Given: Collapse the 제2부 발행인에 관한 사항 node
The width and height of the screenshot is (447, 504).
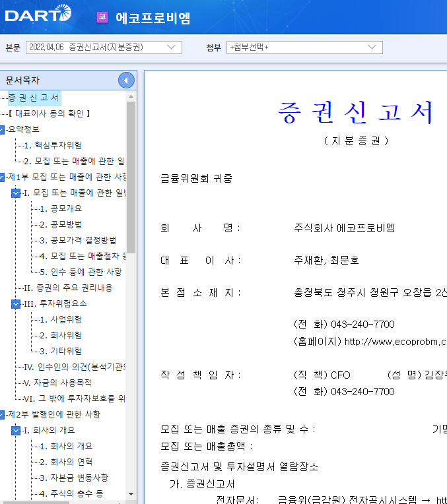Looking at the screenshot, I should pos(1,415).
